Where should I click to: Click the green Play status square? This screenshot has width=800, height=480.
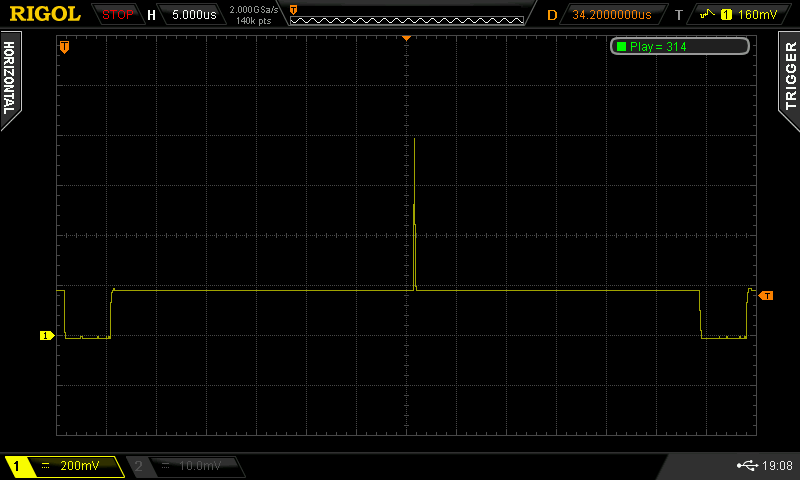coord(621,47)
